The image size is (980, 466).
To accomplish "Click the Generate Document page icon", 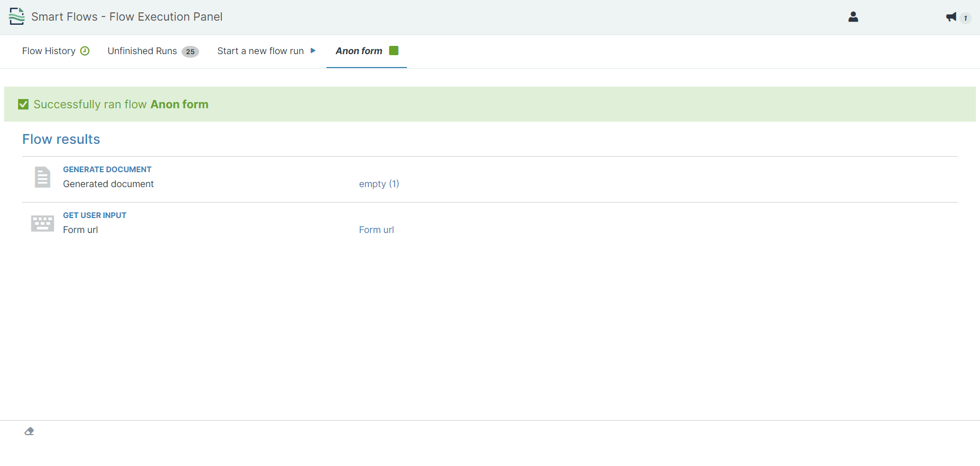I will [42, 177].
